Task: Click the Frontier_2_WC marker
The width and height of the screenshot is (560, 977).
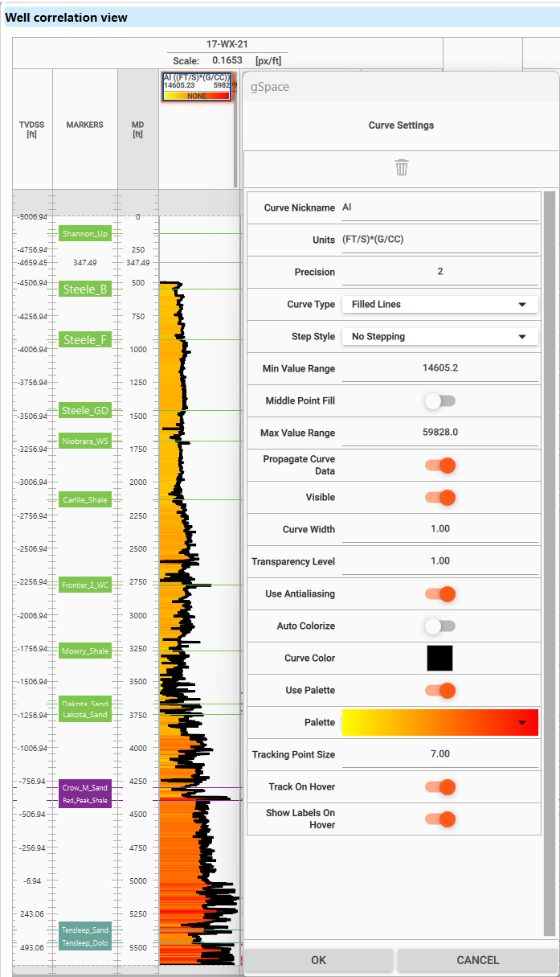Action: pos(84,585)
